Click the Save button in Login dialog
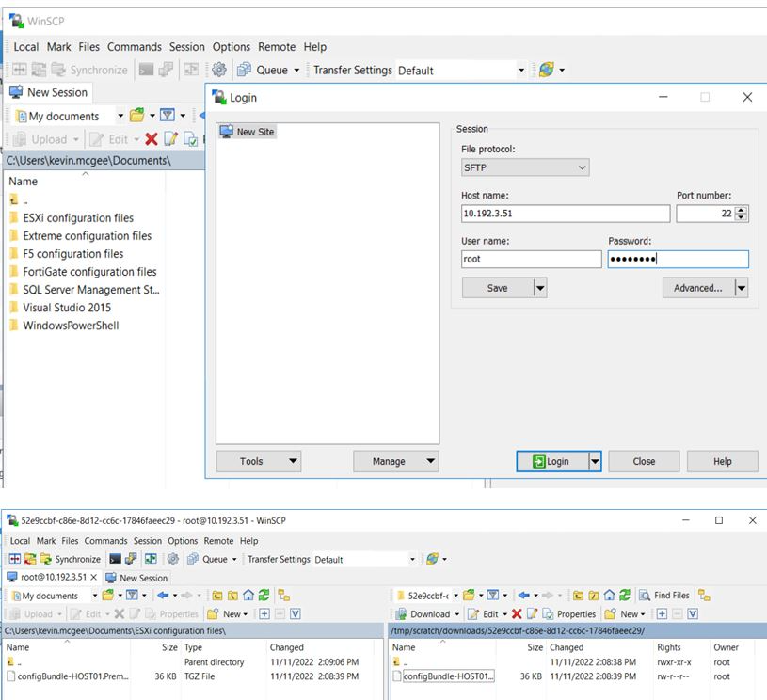767x700 pixels. (x=498, y=288)
